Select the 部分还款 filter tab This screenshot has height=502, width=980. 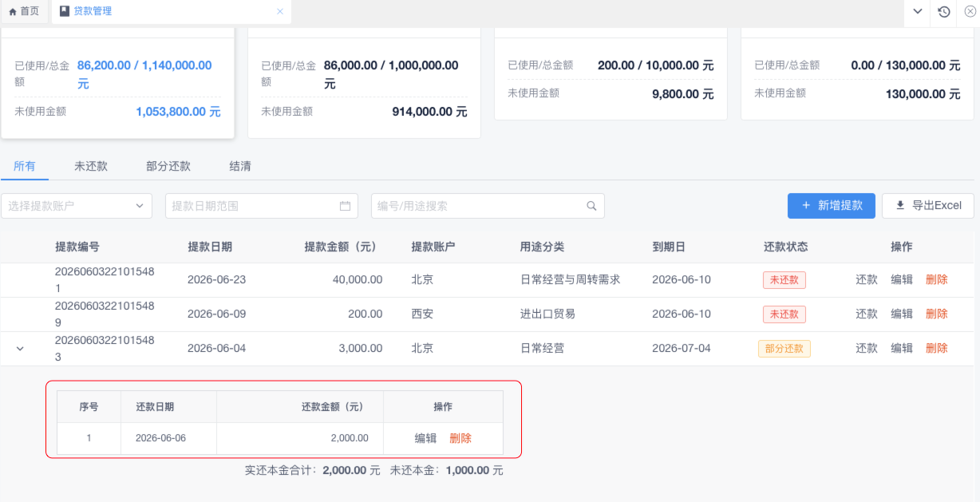168,166
